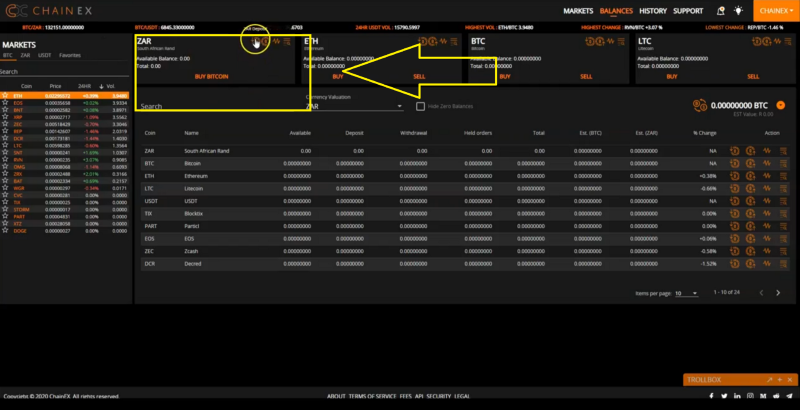This screenshot has width=800, height=410.
Task: Click BUY BITCOIN on ZAR card
Action: click(x=211, y=76)
